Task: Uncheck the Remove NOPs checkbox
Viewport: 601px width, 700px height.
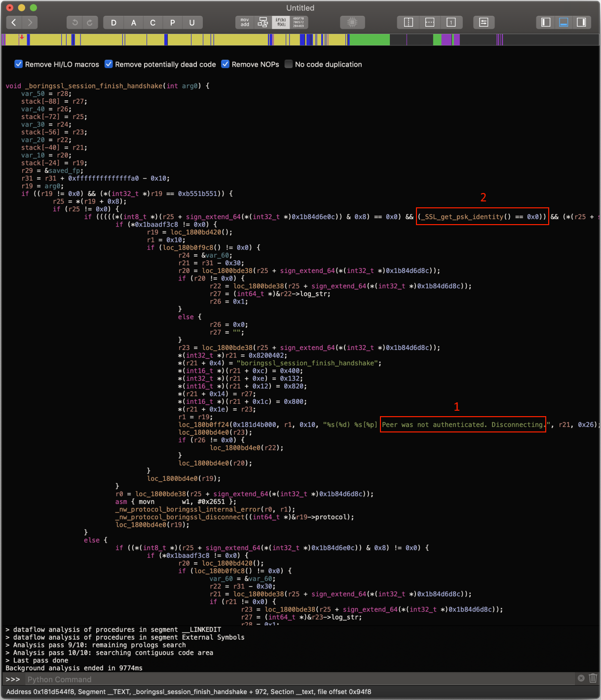Action: (225, 64)
